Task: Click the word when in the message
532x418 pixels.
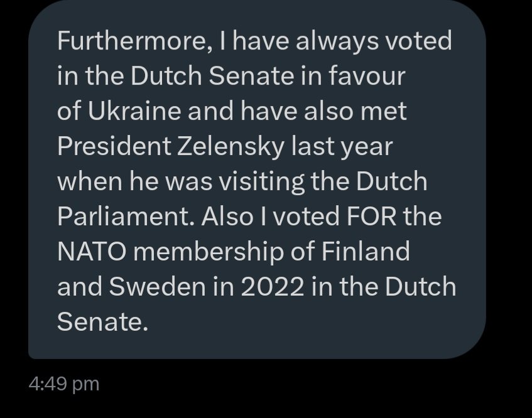Action: tap(90, 181)
